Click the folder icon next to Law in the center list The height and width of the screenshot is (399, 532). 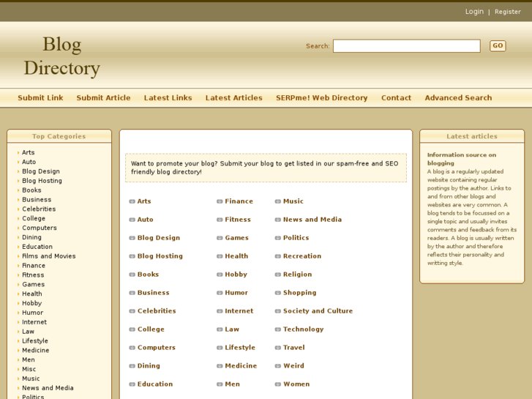pyautogui.click(x=220, y=329)
